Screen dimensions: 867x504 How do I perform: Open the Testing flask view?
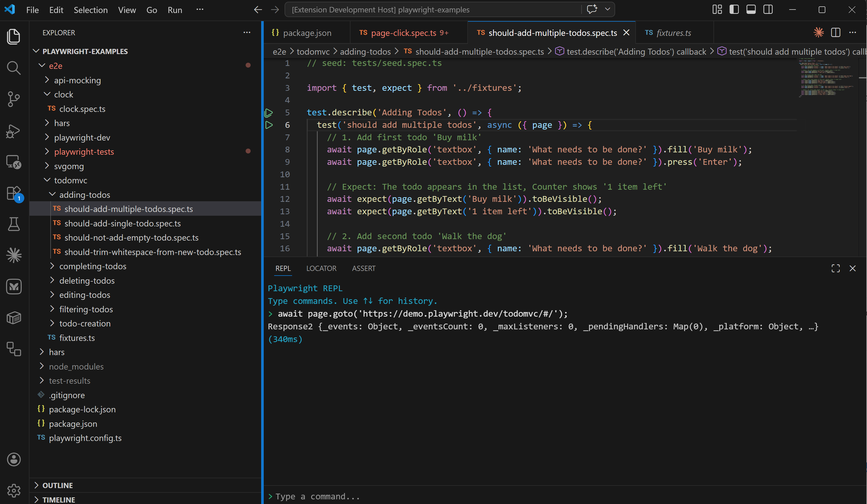(14, 224)
